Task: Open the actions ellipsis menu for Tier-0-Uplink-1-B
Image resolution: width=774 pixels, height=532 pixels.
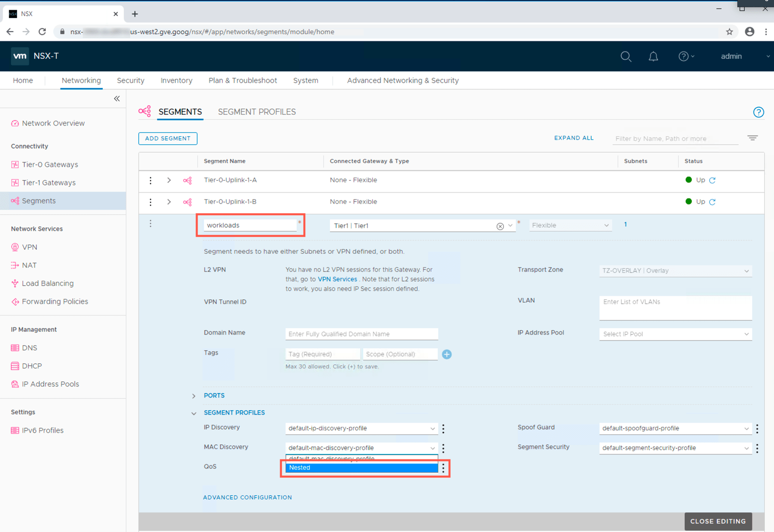Action: (150, 202)
